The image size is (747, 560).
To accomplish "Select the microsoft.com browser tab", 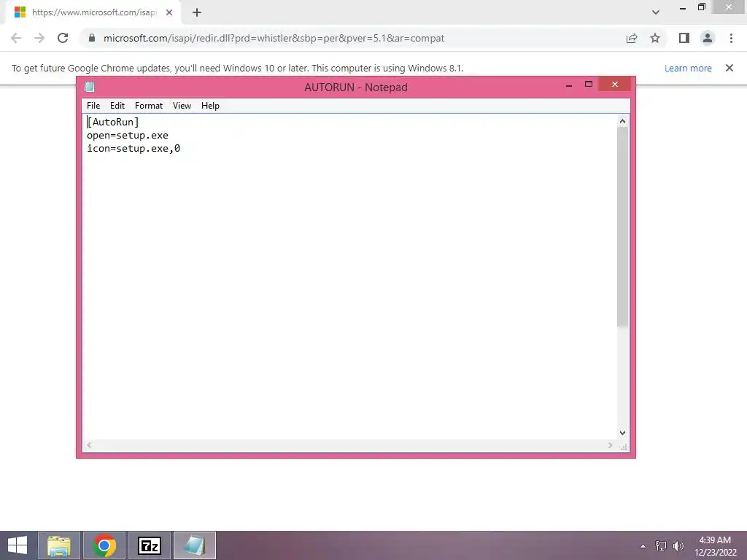I will pos(94,12).
